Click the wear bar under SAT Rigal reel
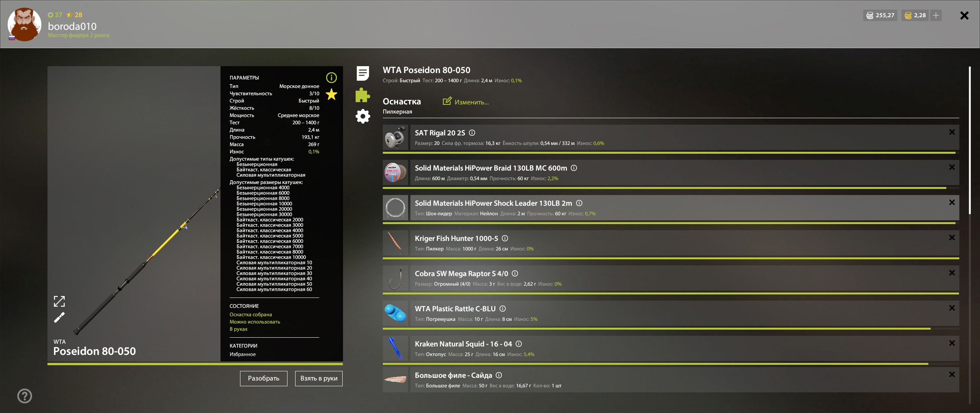 coord(671,153)
